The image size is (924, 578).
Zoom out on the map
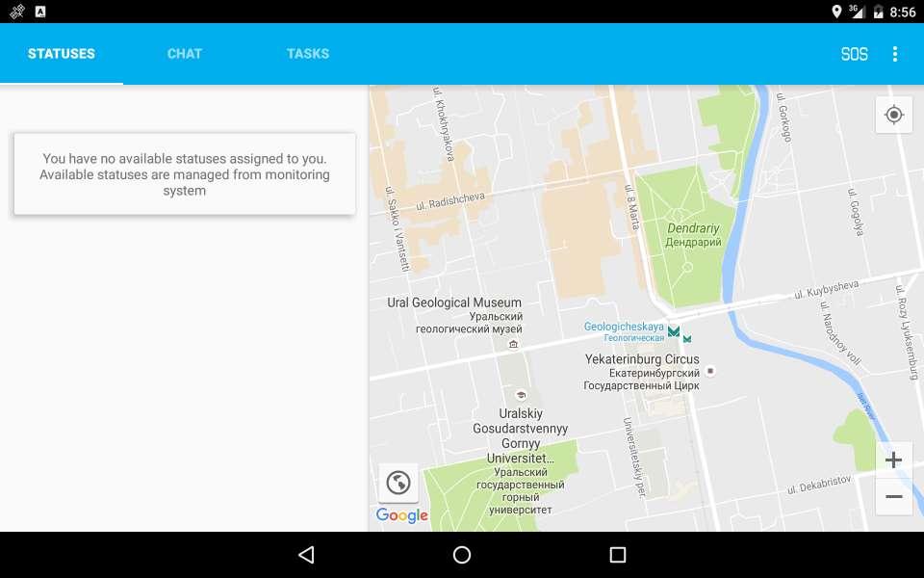[x=893, y=497]
